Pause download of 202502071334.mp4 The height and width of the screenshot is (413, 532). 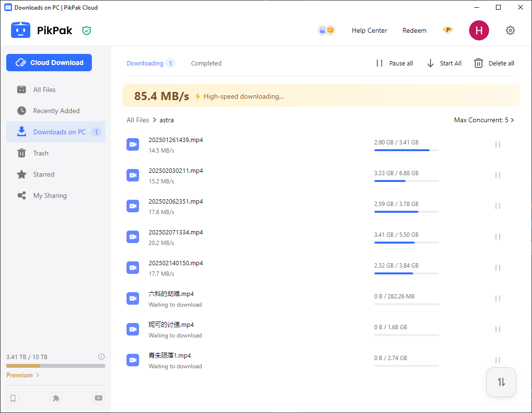coord(497,237)
